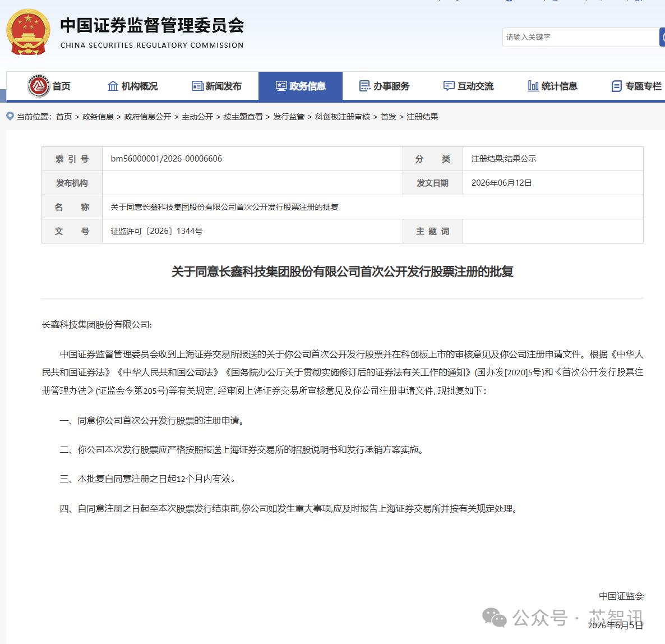This screenshot has width=665, height=644.
Task: Click the newspaper icon beside 新闻发布
Action: coord(197,86)
